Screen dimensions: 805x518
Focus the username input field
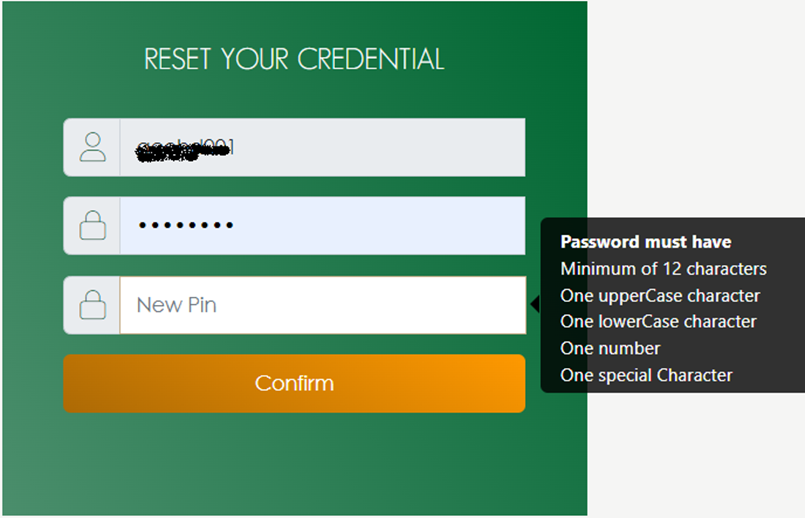[x=322, y=147]
